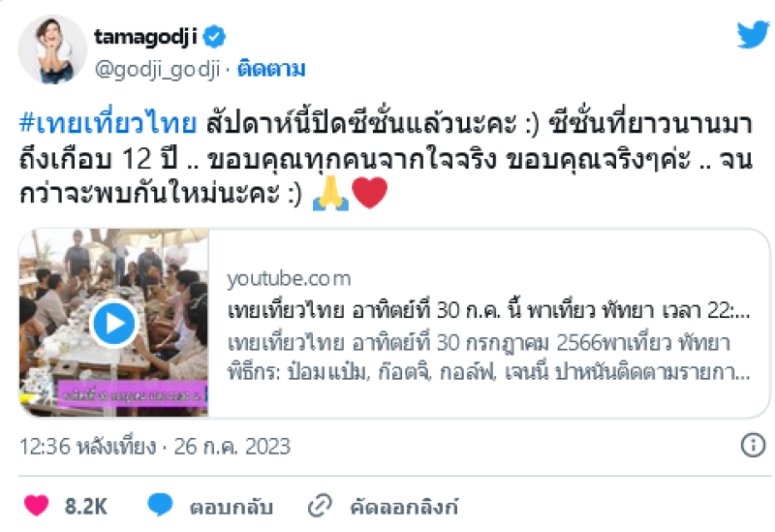Click the card description starting พิธีกร
The width and height of the screenshot is (775, 532).
488,372
